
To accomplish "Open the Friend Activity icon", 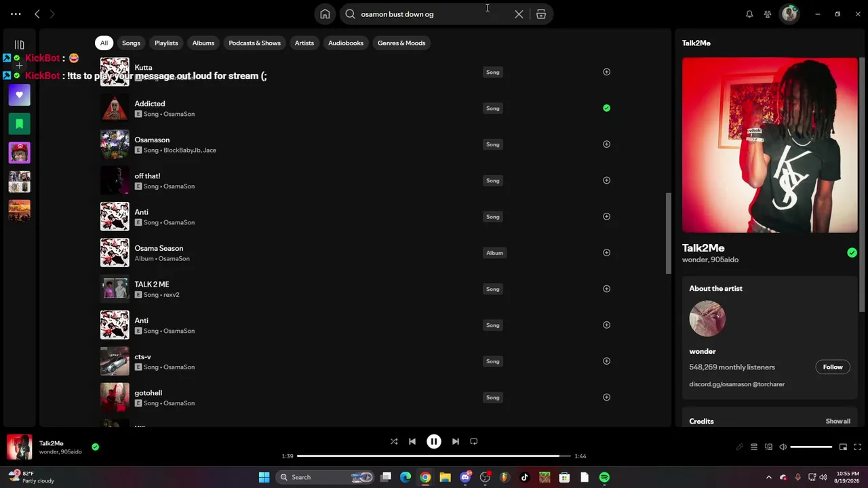I will (768, 14).
